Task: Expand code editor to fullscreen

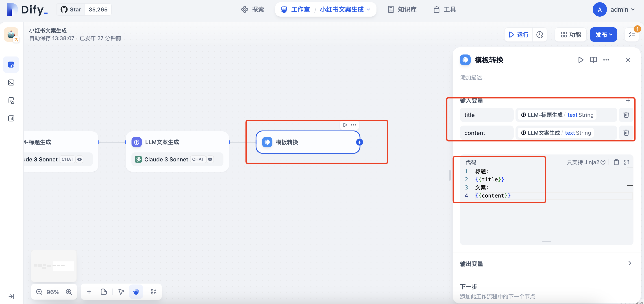Action: [x=626, y=162]
